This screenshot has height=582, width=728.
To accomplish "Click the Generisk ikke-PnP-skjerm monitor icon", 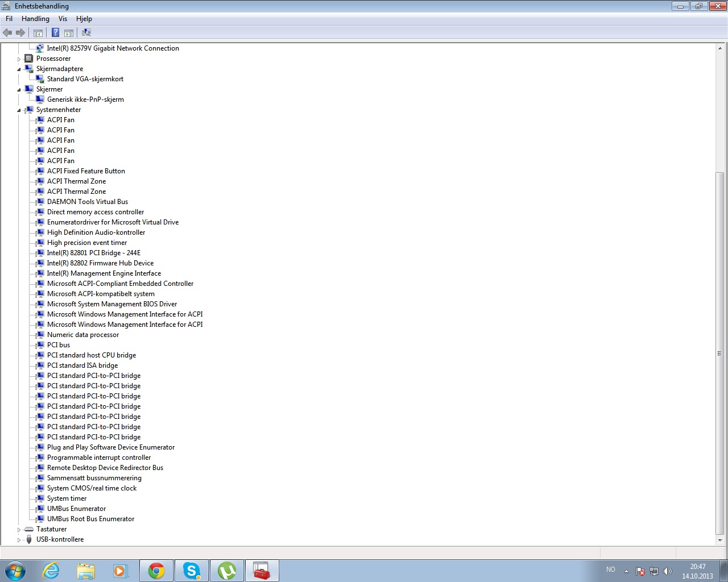I will coord(40,99).
